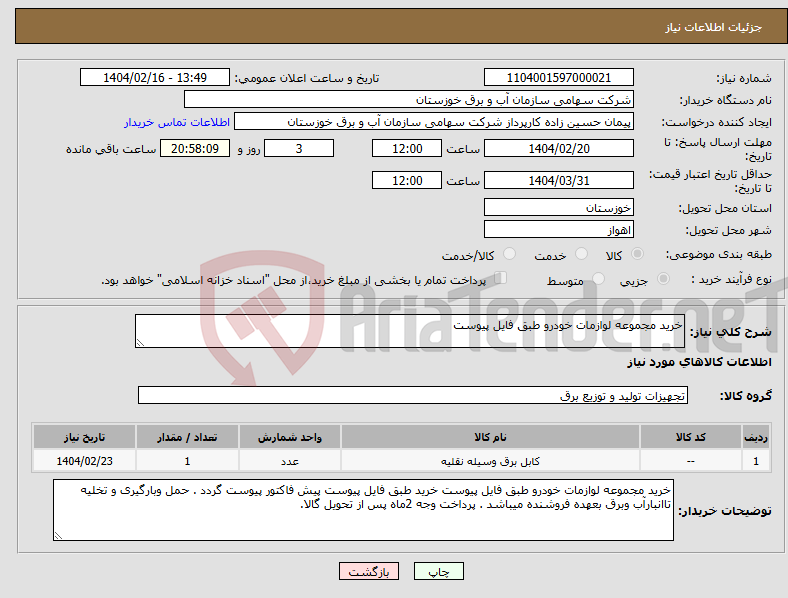
Task: Click the بازگشت (back) button
Action: (369, 571)
